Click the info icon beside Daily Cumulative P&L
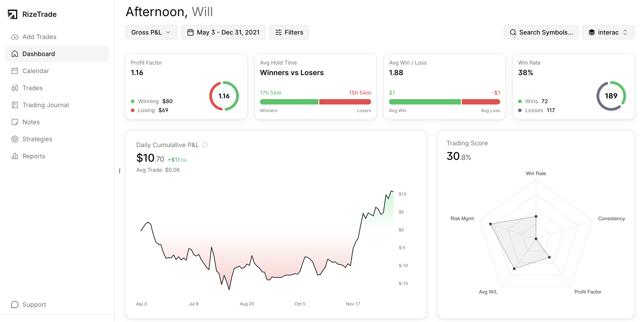Image resolution: width=644 pixels, height=322 pixels. click(205, 145)
